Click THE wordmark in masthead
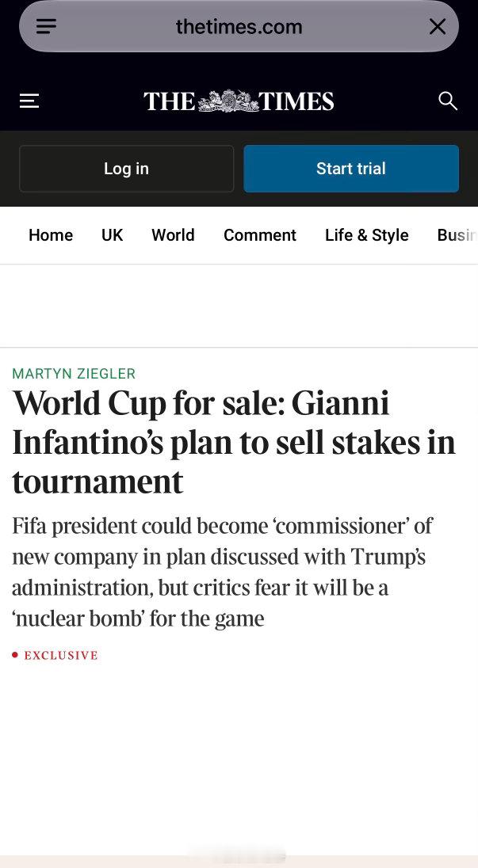 pyautogui.click(x=170, y=101)
